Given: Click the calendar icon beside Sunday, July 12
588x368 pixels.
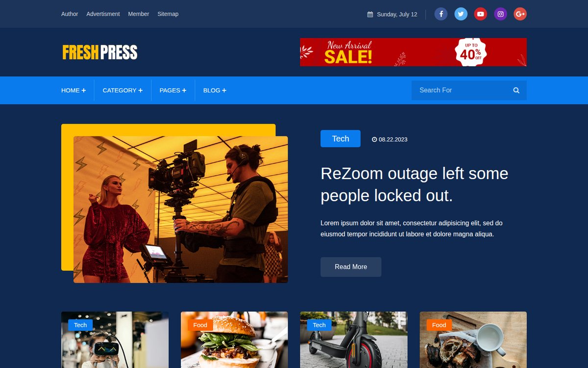Looking at the screenshot, I should pos(370,14).
